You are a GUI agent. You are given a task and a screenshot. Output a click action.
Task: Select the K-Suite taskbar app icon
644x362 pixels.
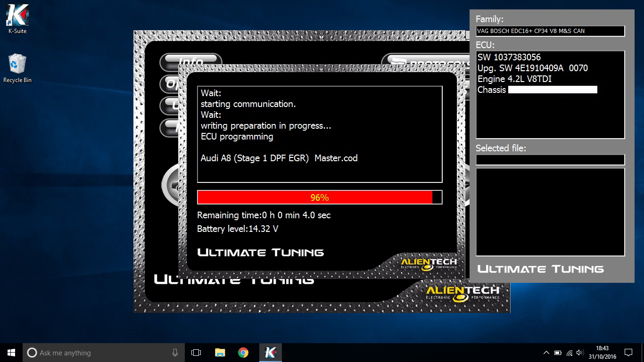point(270,353)
